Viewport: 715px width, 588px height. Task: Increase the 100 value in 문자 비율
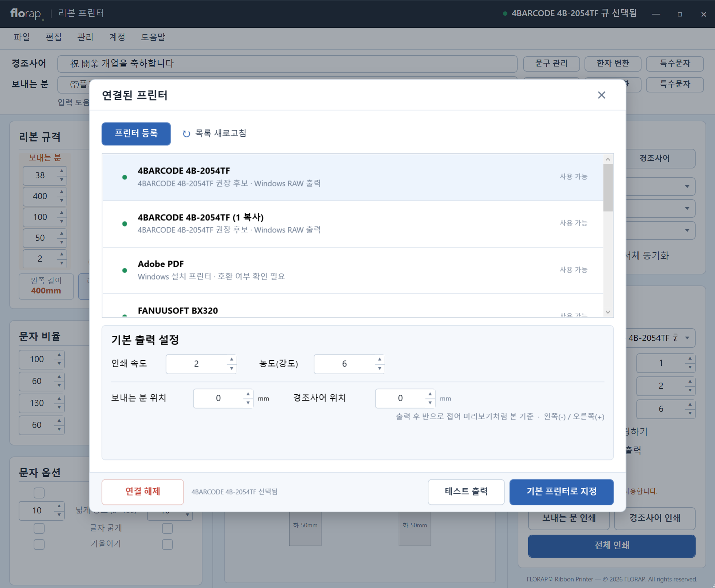coord(59,355)
